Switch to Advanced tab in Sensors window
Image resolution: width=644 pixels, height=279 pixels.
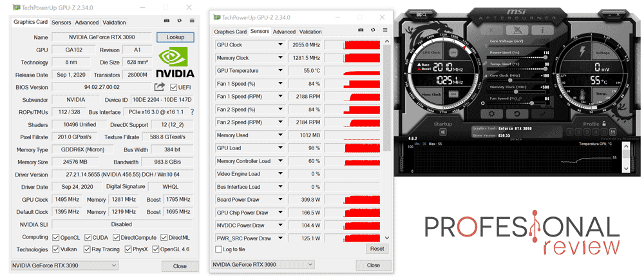click(284, 32)
